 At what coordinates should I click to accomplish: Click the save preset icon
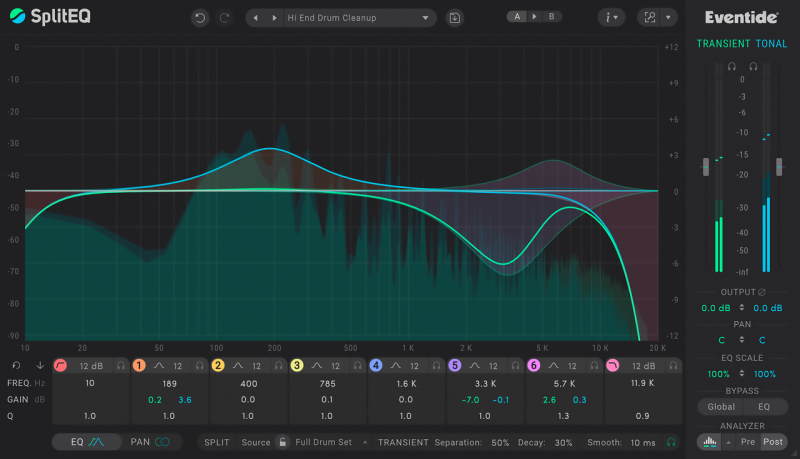[455, 18]
